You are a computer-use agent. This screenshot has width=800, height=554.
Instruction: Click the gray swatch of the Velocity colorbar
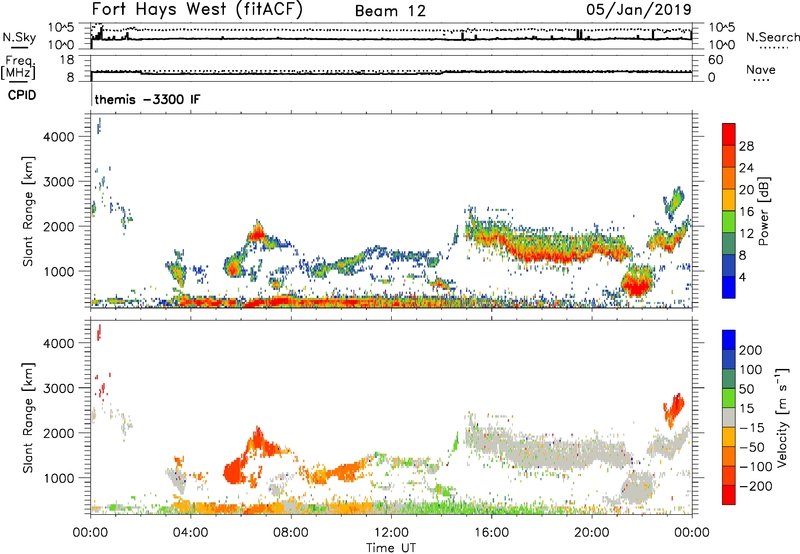click(729, 418)
